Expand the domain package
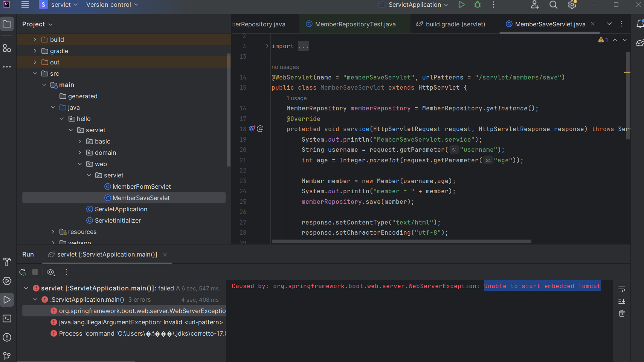 point(79,153)
